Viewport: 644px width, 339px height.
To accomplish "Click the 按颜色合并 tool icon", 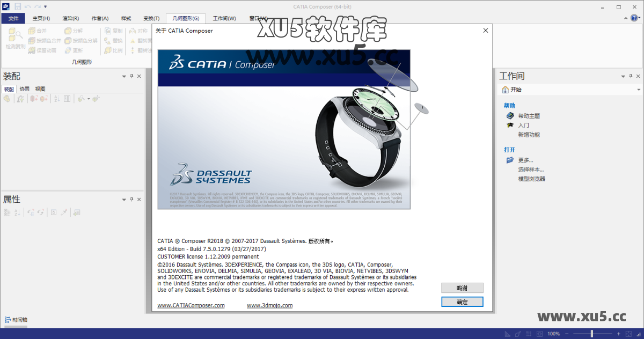I will [32, 40].
